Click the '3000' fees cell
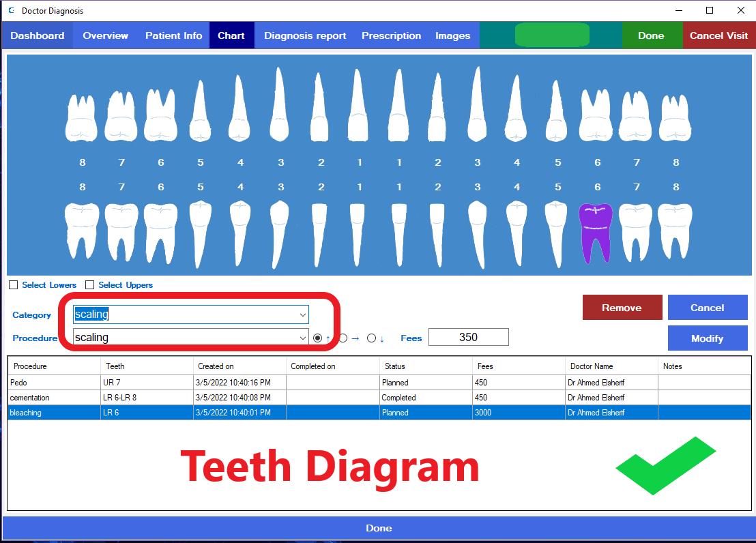Viewport: 756px width, 543px height. 519,412
